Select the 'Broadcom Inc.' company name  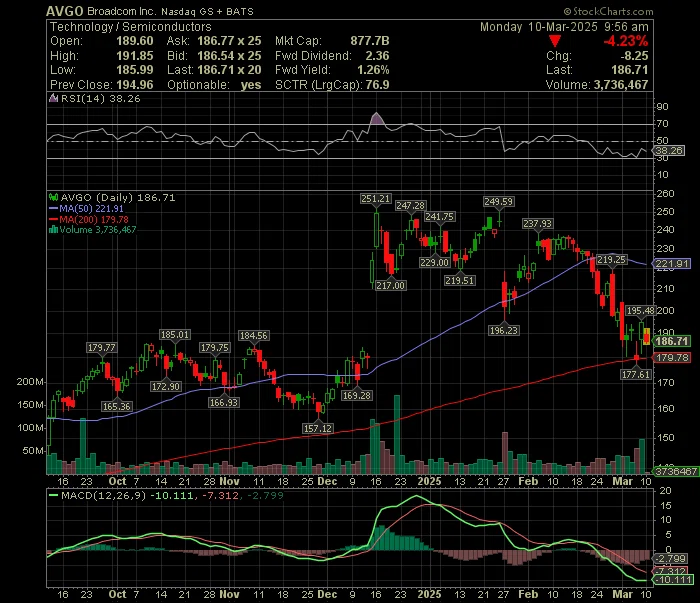pos(121,12)
